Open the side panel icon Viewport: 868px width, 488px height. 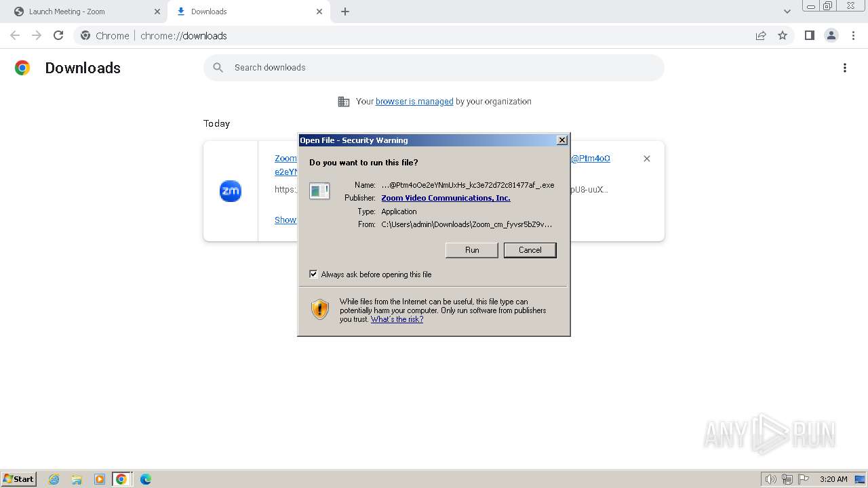pyautogui.click(x=809, y=35)
